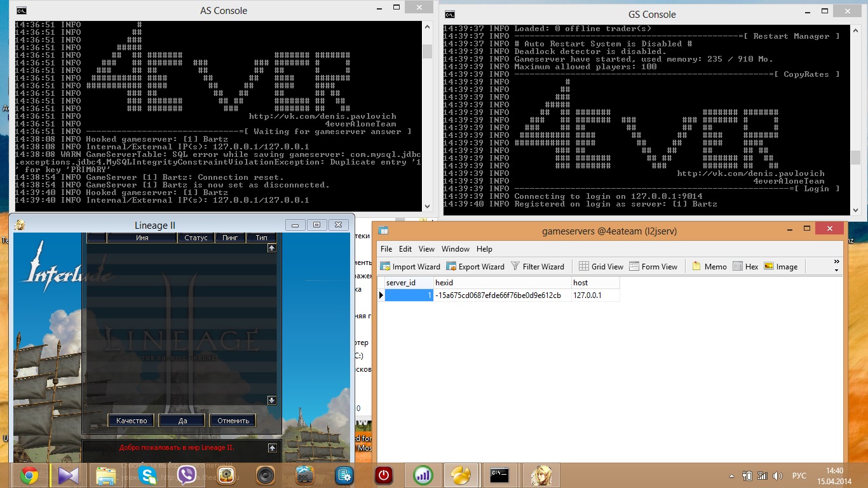Screen dimensions: 868x488
Task: Show the Image viewer pane
Action: pos(780,266)
